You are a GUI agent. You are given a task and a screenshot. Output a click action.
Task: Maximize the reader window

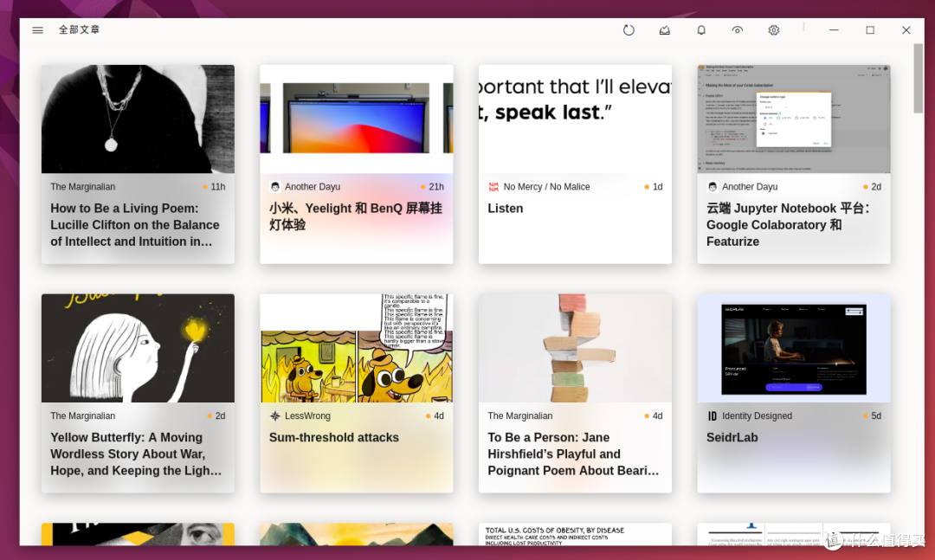coord(870,30)
